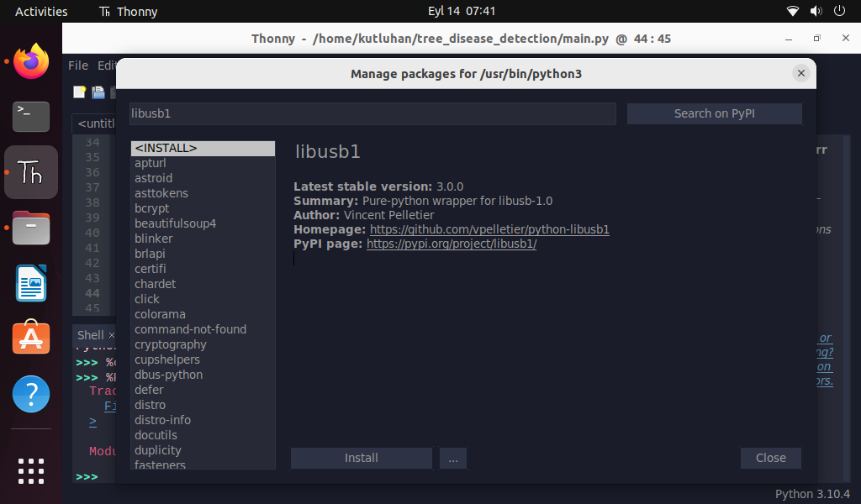Launch Terminal from the dock
861x504 pixels.
coord(31,117)
